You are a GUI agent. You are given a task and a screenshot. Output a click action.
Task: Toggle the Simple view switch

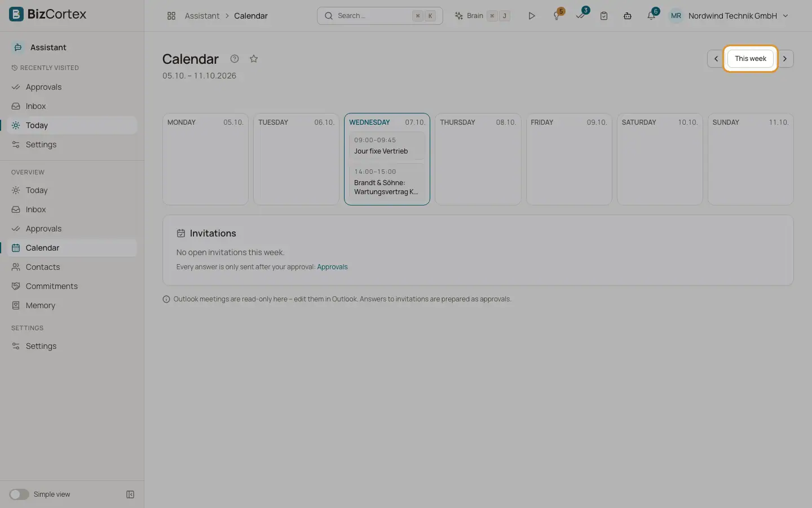tap(19, 494)
